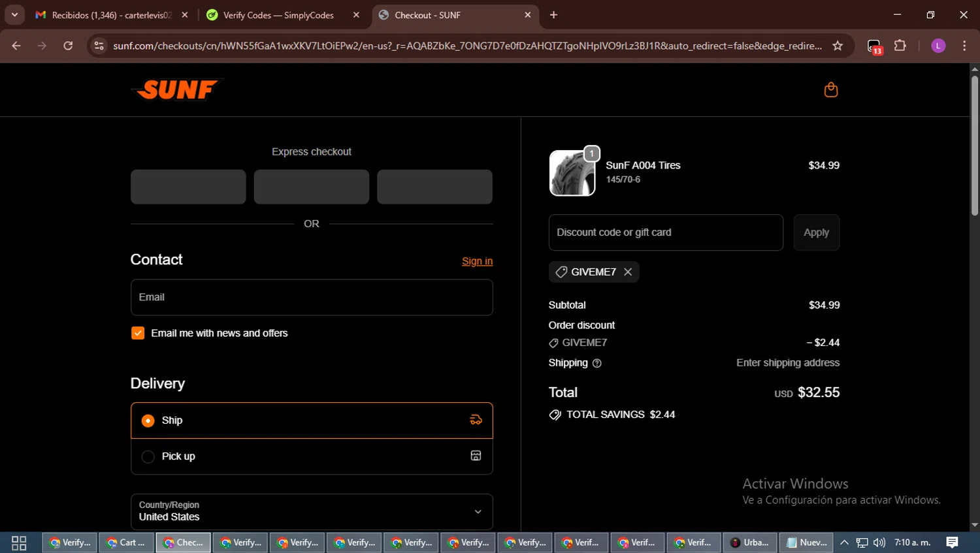
Task: Open the network tray icon
Action: (x=862, y=543)
